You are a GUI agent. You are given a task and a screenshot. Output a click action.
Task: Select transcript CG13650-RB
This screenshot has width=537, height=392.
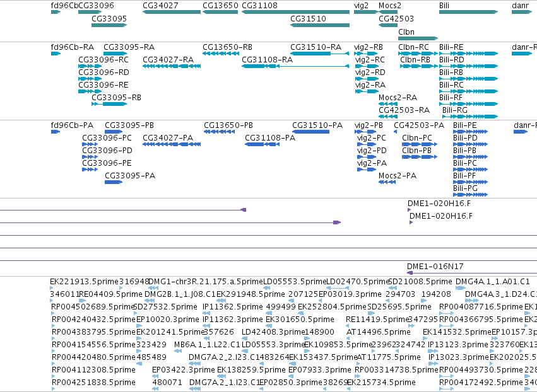[x=227, y=47]
